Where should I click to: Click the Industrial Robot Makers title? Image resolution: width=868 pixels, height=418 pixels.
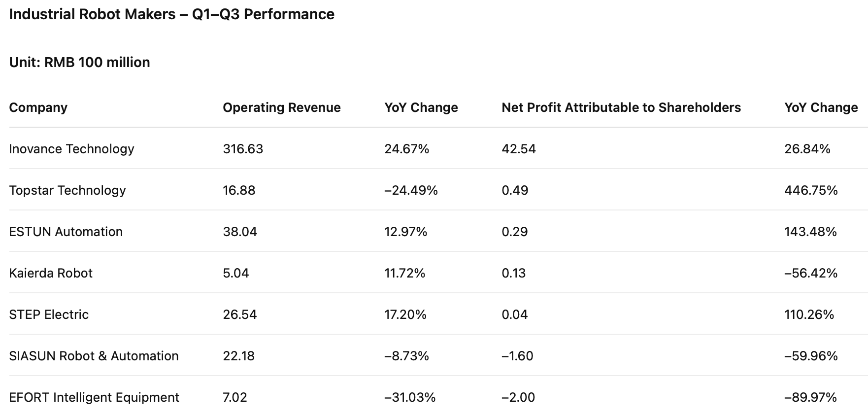point(171,14)
